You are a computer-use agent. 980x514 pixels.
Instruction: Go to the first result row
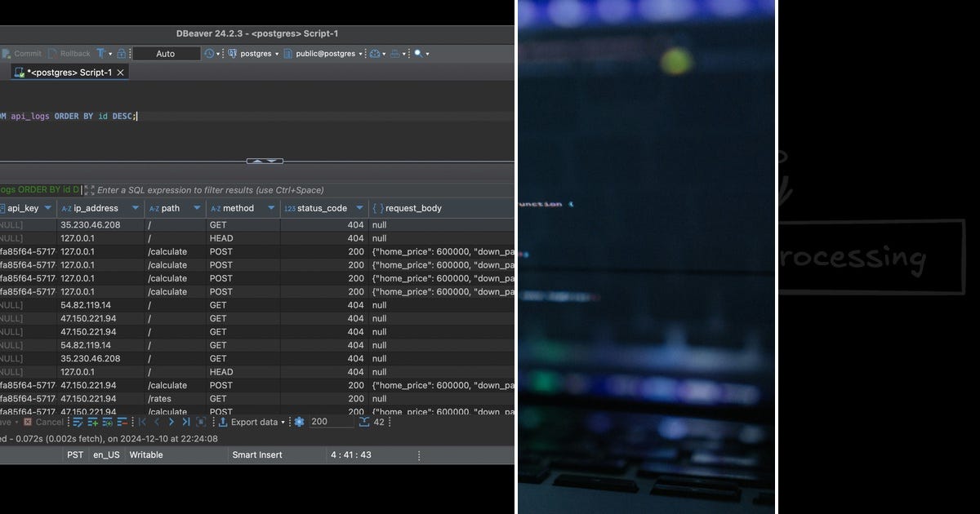pos(142,422)
